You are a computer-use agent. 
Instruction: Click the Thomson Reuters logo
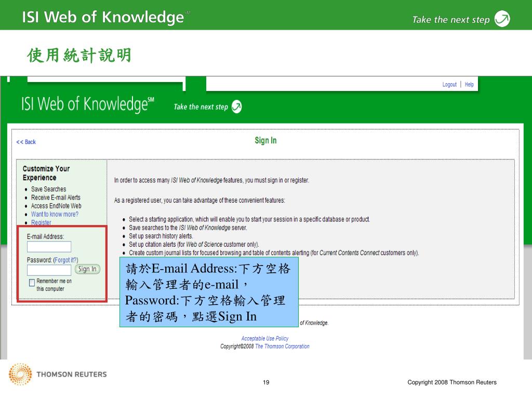tap(58, 374)
